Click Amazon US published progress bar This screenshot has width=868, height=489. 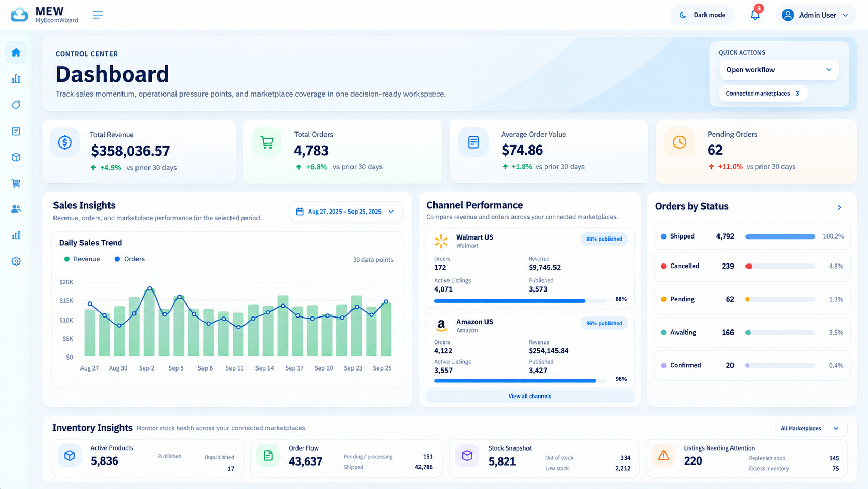520,381
